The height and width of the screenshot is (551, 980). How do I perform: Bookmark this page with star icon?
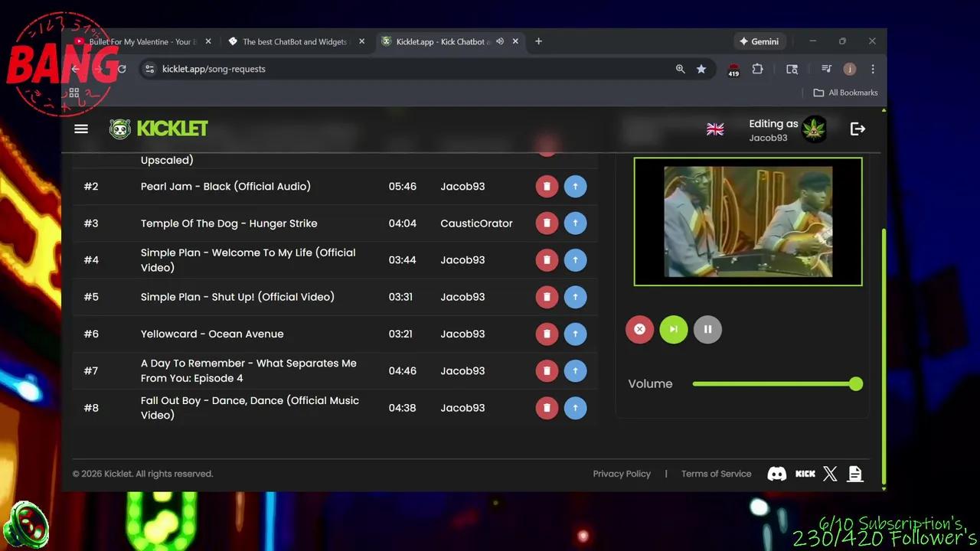[701, 69]
